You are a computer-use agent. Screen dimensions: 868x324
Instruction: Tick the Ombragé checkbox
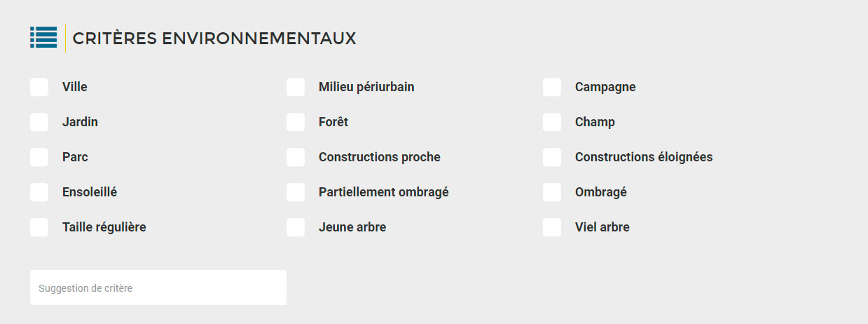(552, 192)
